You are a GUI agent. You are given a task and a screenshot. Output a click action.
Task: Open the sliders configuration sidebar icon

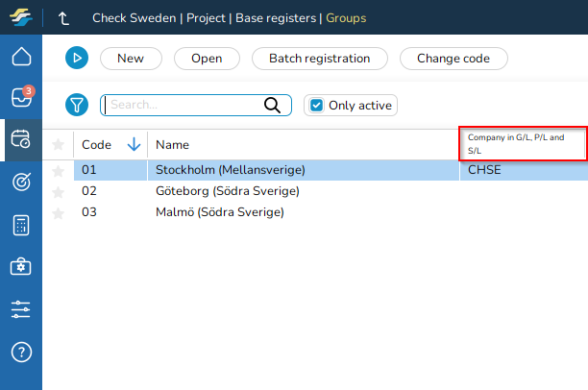(x=21, y=309)
